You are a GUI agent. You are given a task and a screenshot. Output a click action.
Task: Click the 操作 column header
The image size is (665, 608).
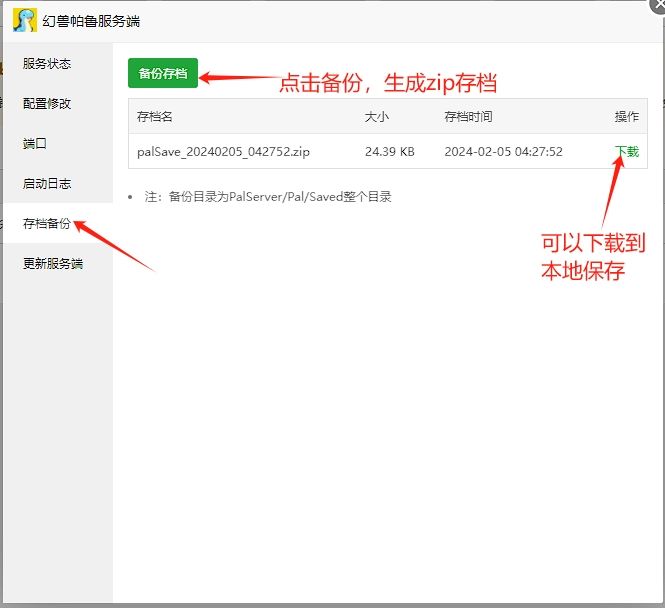[627, 117]
